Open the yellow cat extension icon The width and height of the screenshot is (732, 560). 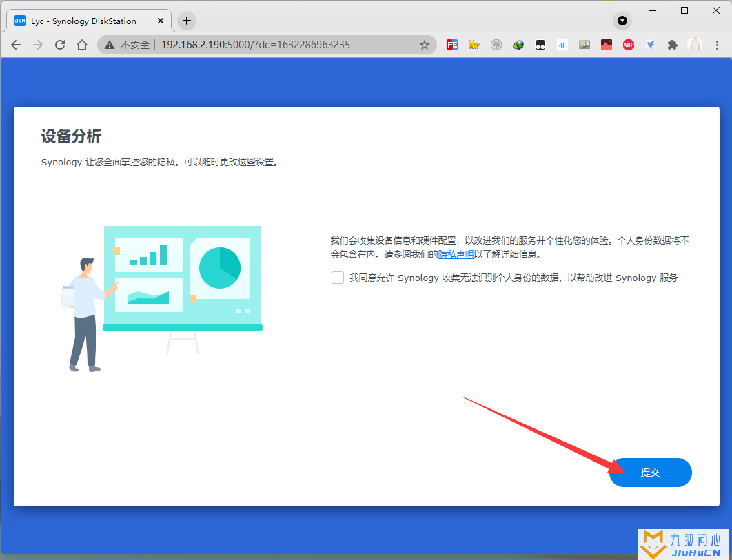click(x=474, y=45)
